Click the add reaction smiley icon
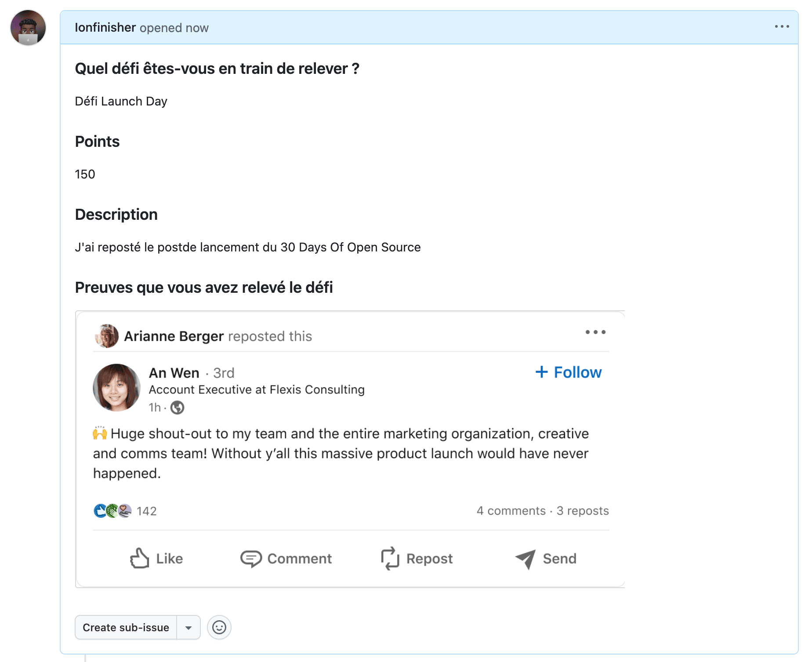This screenshot has width=812, height=662. pyautogui.click(x=219, y=627)
